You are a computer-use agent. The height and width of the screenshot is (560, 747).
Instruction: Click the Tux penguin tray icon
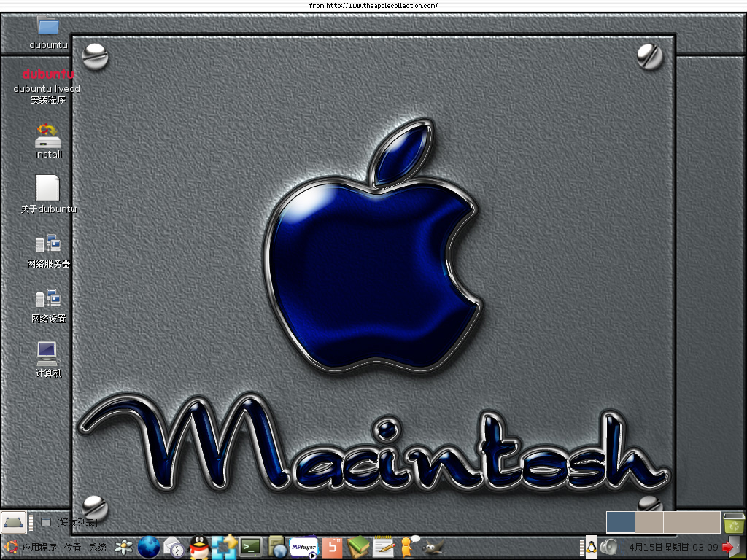(x=591, y=547)
